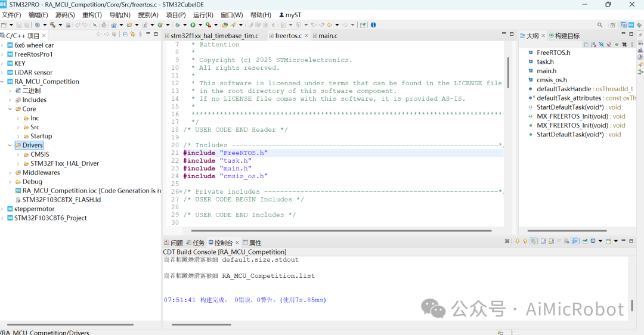Switch to the MX device configuration perspective
The image size is (644, 335).
point(631,24)
